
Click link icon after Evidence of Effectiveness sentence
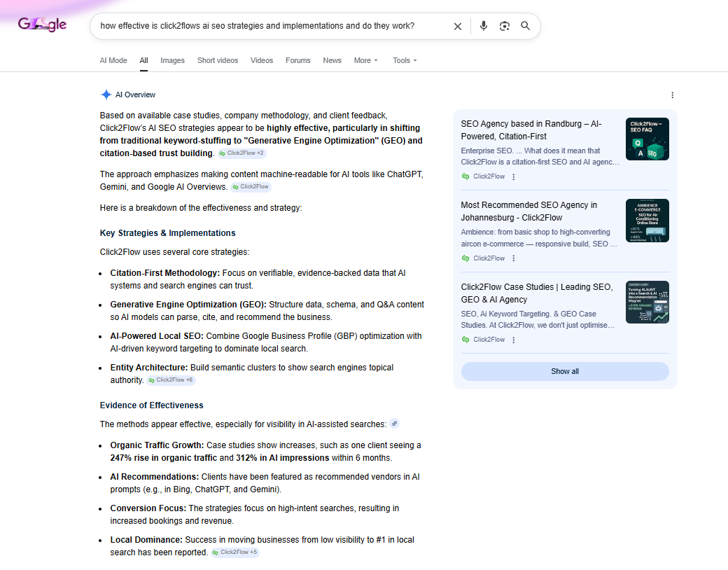394,424
